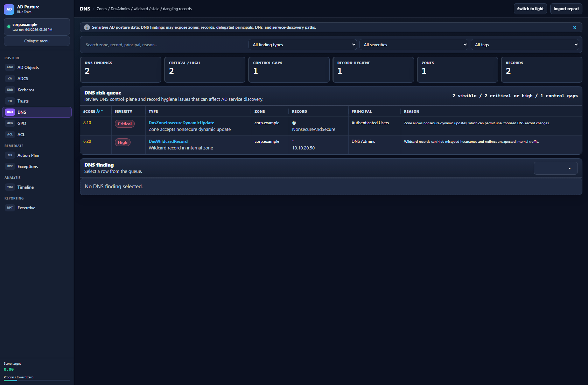The image size is (588, 385).
Task: Click the TR icon beside Trusts
Action: point(10,101)
